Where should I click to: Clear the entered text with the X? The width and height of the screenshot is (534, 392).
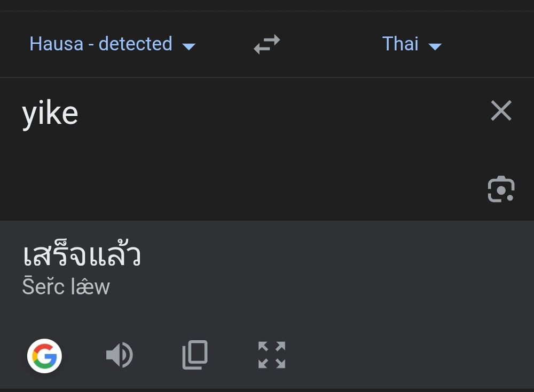[x=501, y=111]
